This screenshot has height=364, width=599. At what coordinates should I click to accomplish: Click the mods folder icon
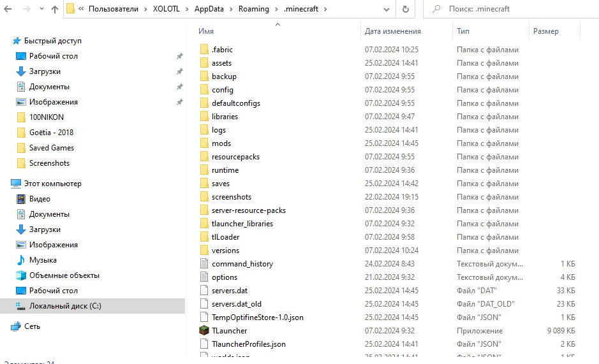click(x=204, y=143)
